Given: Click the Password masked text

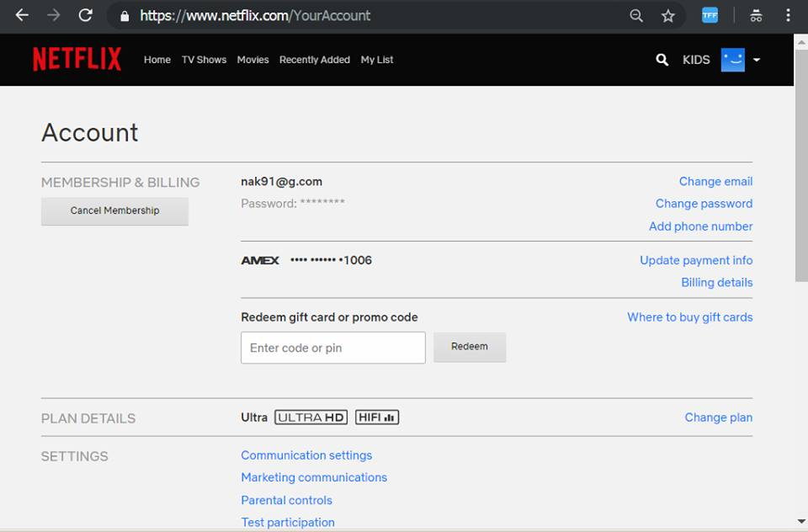Looking at the screenshot, I should click(293, 204).
